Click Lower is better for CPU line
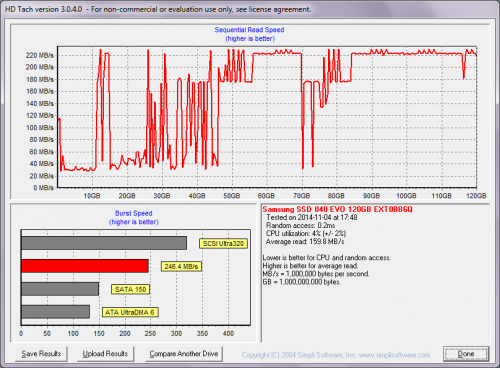The image size is (500, 368). pyautogui.click(x=327, y=258)
